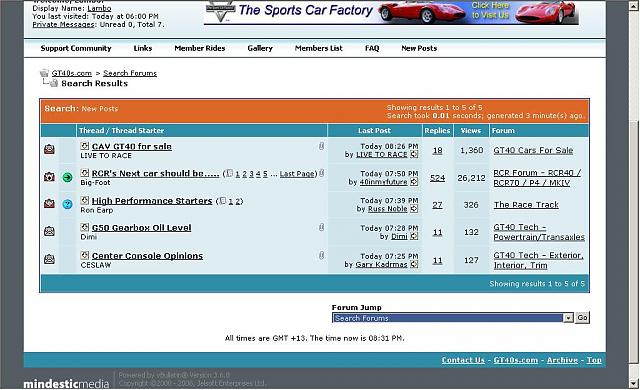Open the New Posts menu item
640x390 pixels.
coord(419,48)
